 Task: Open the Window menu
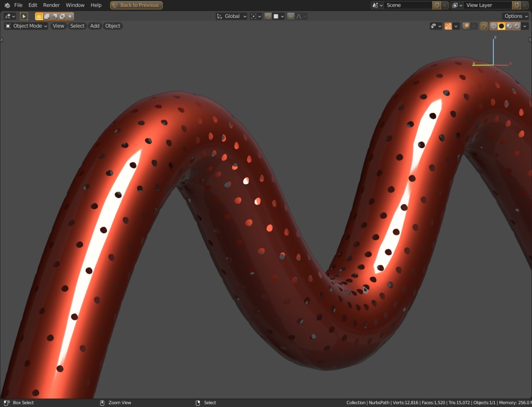tap(75, 5)
